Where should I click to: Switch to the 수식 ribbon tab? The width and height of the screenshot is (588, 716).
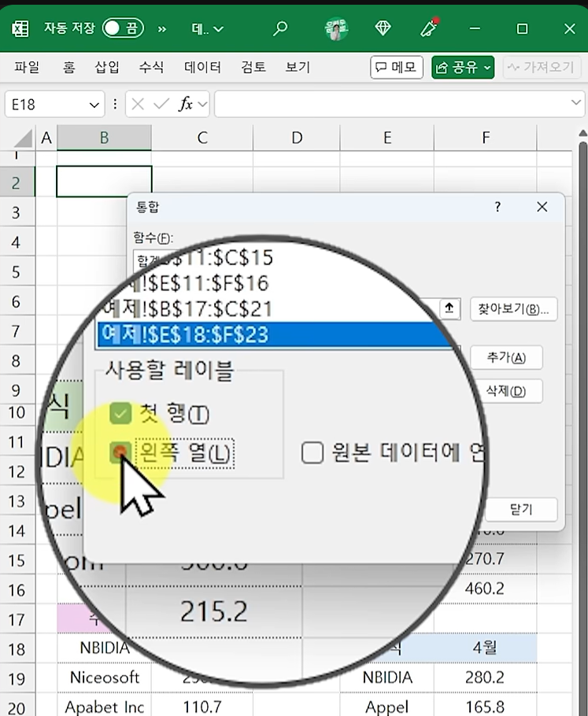[x=151, y=67]
